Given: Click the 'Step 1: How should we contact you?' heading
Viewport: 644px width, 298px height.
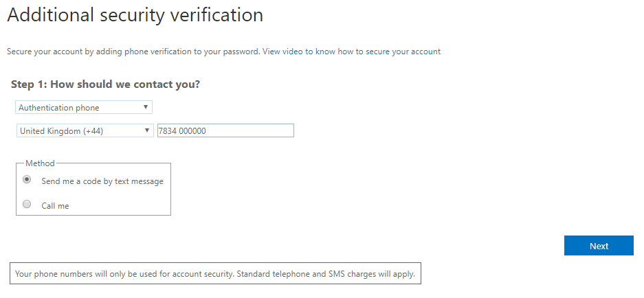Looking at the screenshot, I should tap(105, 84).
